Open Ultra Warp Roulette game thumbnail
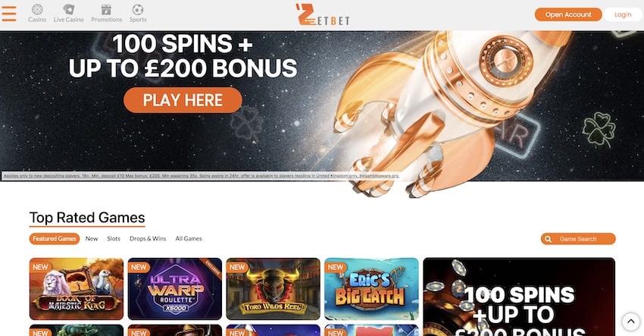Screen dimensions: 644x336 click(175, 289)
